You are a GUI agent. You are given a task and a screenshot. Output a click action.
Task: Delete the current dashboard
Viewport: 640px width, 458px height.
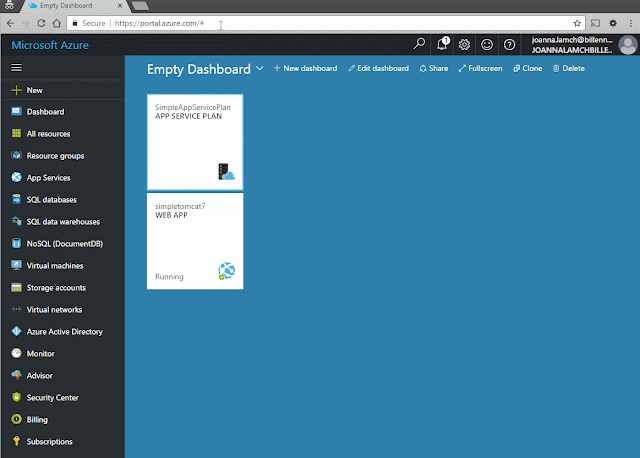click(x=569, y=68)
